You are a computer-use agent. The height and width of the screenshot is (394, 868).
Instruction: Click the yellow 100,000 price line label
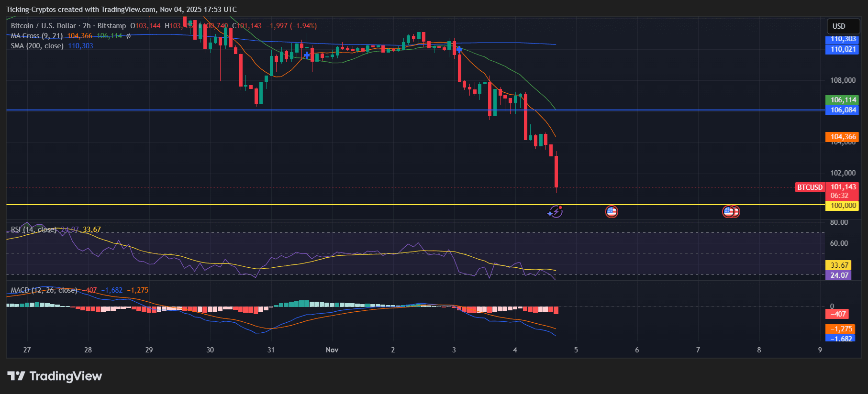point(843,206)
